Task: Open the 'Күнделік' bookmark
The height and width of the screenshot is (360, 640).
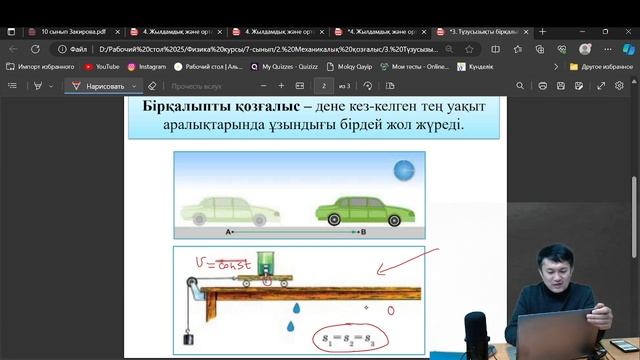Action: point(475,67)
